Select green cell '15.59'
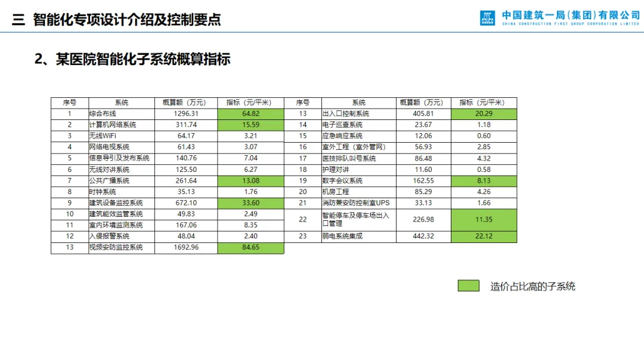 coord(250,125)
